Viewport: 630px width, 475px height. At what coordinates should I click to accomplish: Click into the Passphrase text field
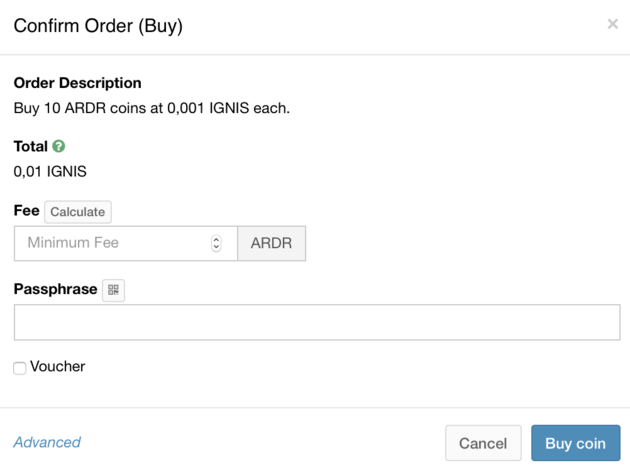click(316, 322)
